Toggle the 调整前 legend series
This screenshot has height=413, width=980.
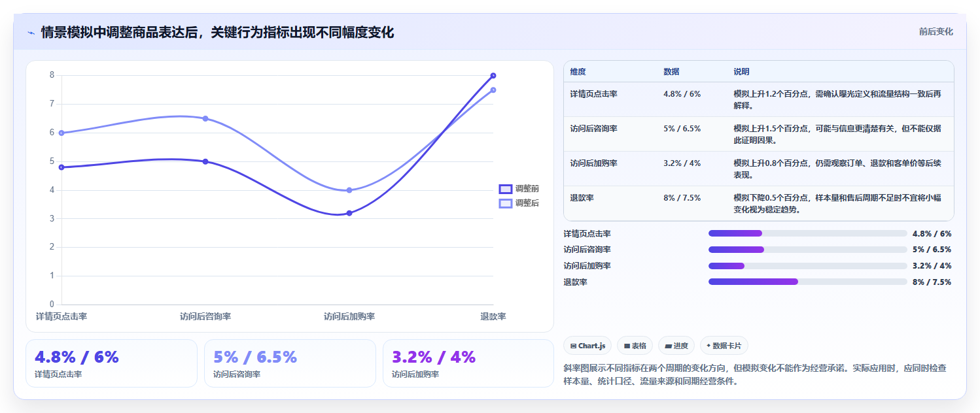[519, 189]
